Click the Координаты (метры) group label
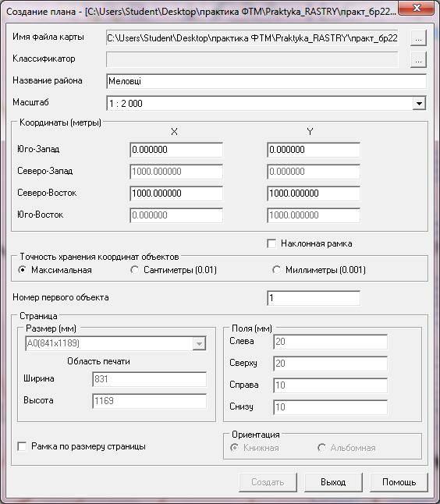Image resolution: width=440 pixels, height=504 pixels. [x=60, y=122]
